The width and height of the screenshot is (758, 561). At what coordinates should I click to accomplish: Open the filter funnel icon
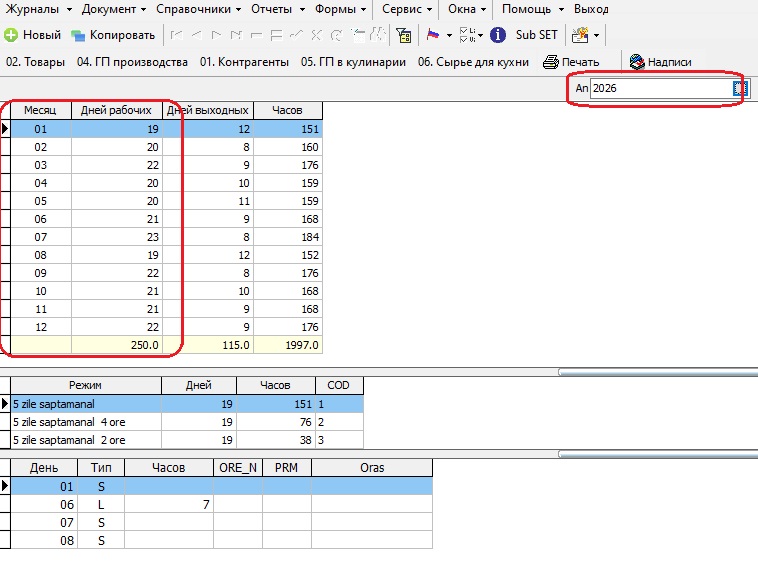click(x=404, y=35)
